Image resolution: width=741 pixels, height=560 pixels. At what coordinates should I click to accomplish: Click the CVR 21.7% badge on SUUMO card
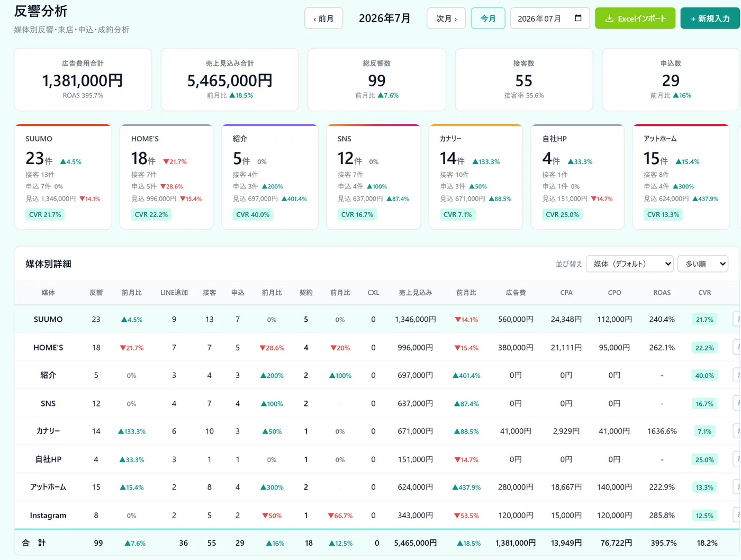pos(45,214)
